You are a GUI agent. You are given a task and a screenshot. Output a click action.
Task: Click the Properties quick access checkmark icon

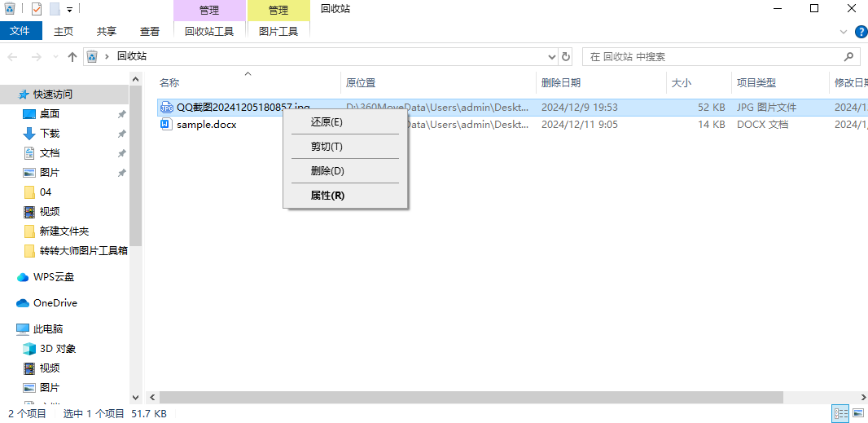pyautogui.click(x=37, y=9)
